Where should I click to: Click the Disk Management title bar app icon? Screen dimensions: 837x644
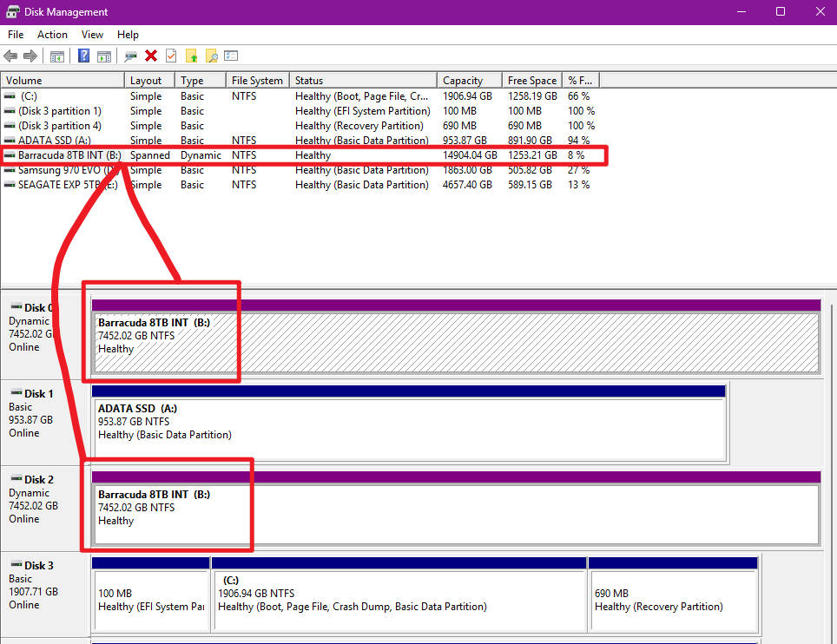pos(13,12)
